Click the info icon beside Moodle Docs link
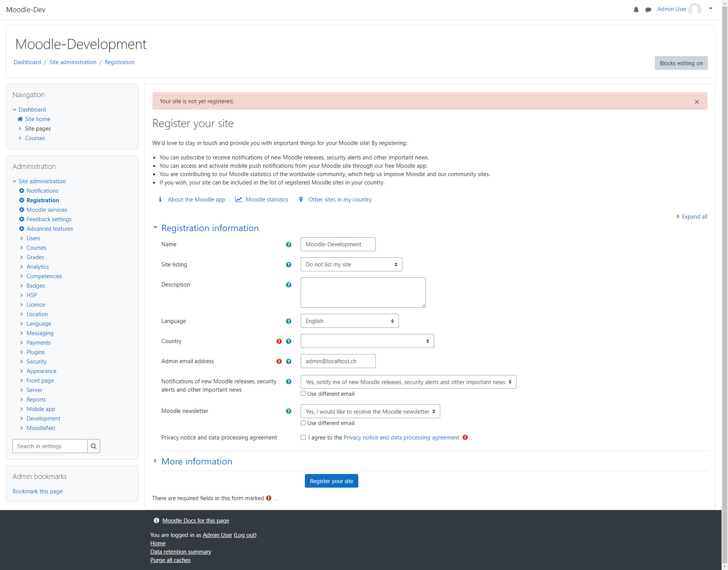The image size is (728, 570). click(x=156, y=521)
